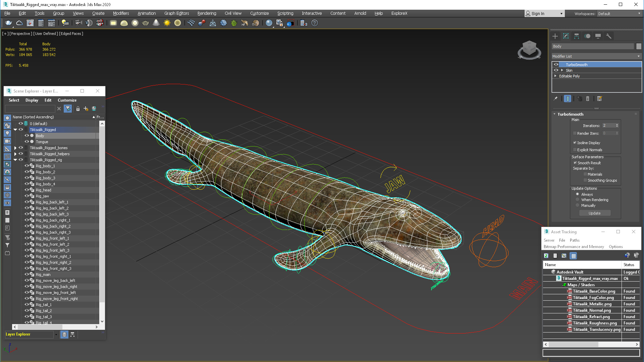This screenshot has height=362, width=644.
Task: Click Remove Modifier trash icon
Action: (x=588, y=99)
